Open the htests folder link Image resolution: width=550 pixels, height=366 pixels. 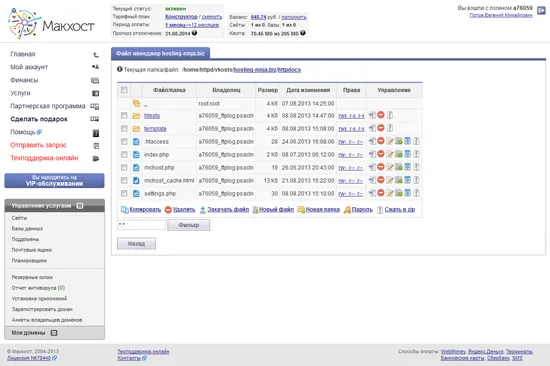tap(152, 116)
